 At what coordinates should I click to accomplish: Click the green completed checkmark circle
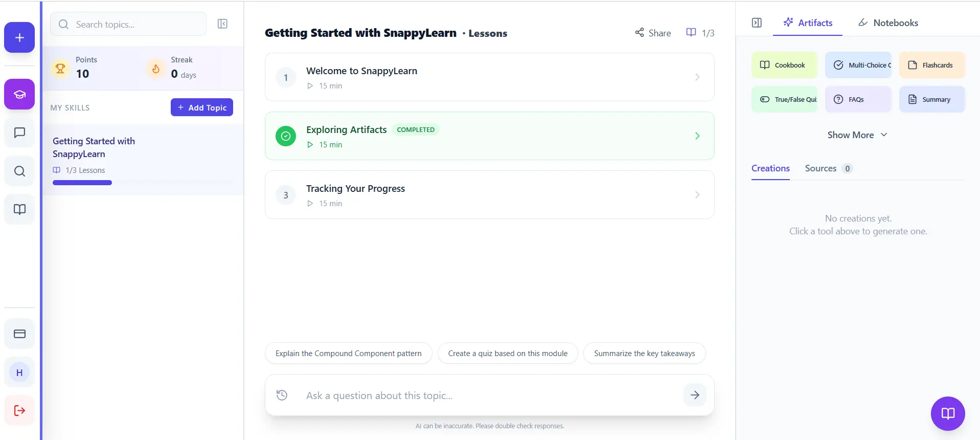(286, 136)
